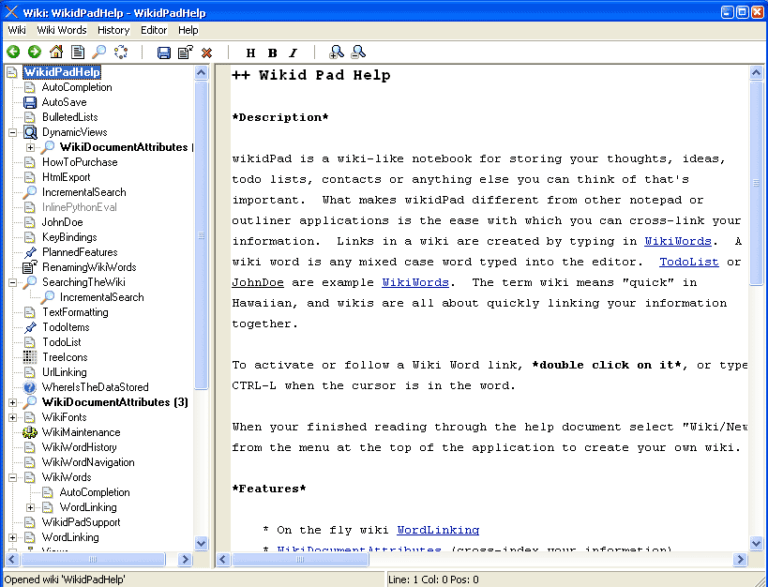Screen dimensions: 768x587
Task: Toggle italic formatting
Action: (293, 53)
